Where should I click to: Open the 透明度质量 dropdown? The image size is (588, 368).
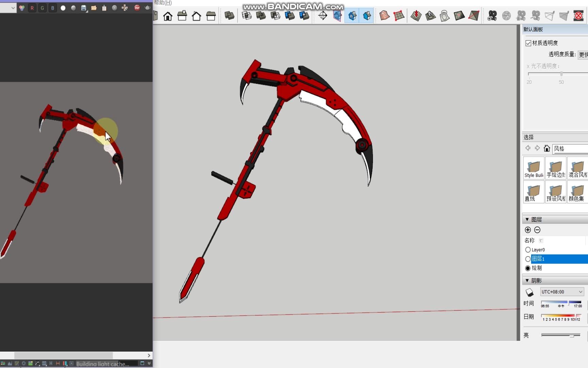(583, 55)
